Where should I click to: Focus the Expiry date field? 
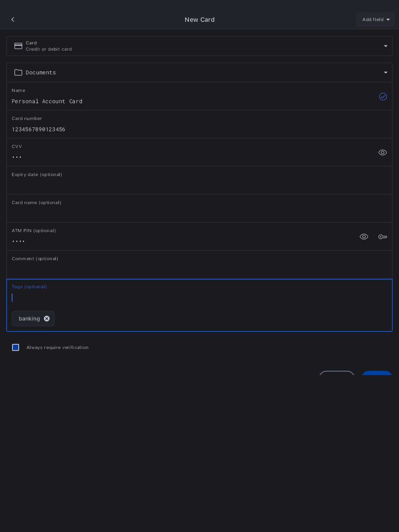tap(195, 185)
